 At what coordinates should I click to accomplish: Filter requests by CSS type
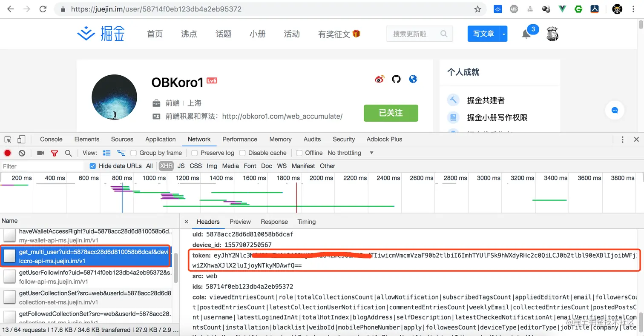pos(195,166)
